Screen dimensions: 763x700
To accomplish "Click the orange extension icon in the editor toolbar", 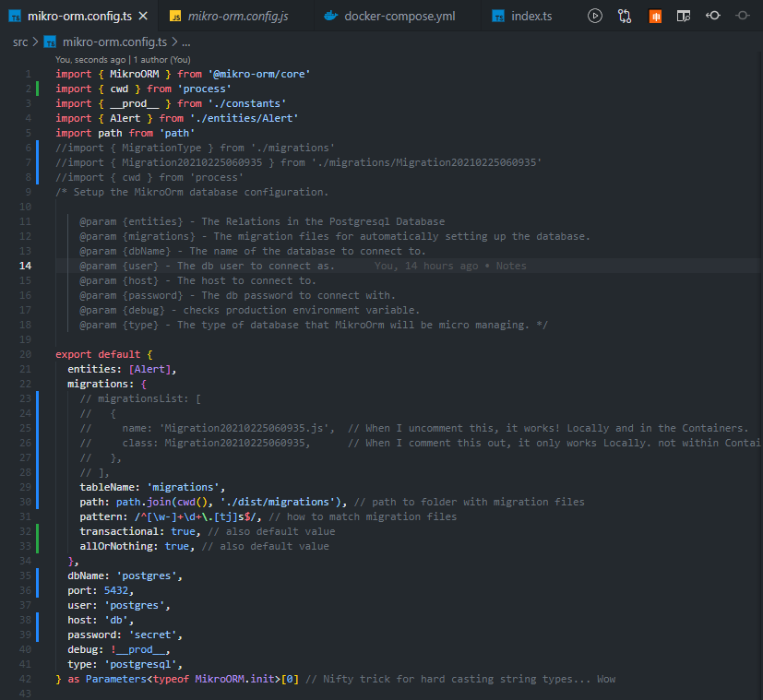I will pyautogui.click(x=655, y=16).
